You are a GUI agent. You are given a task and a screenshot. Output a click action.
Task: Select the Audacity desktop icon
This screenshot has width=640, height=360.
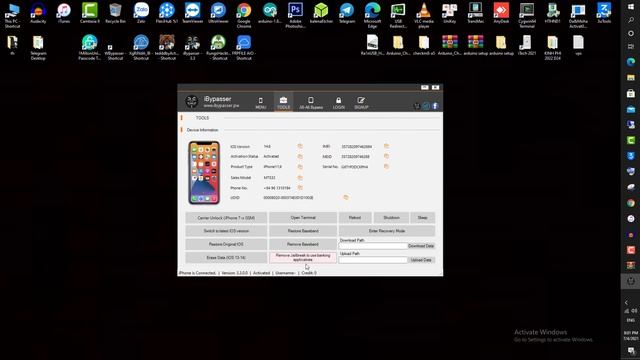click(38, 13)
